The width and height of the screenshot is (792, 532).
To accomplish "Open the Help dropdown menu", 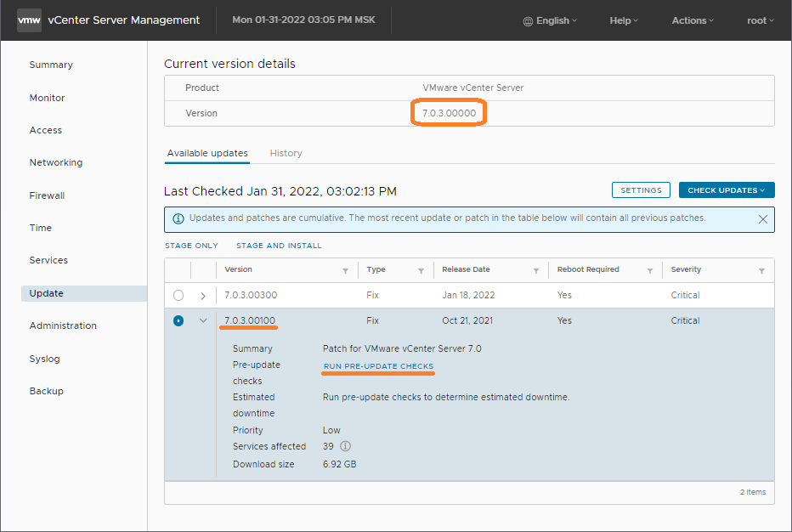I will [x=624, y=20].
